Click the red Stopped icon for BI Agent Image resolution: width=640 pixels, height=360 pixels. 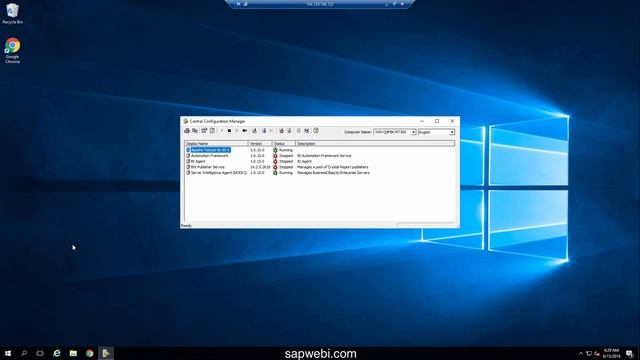275,162
